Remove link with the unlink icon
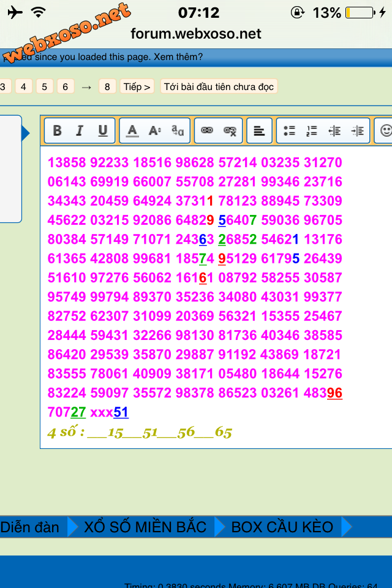 (230, 130)
